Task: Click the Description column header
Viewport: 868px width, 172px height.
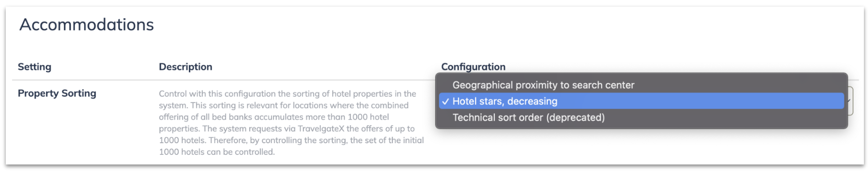Action: 185,67
